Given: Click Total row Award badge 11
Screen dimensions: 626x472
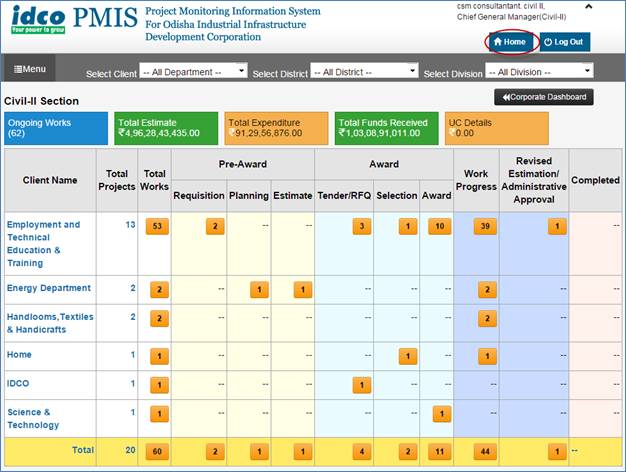Looking at the screenshot, I should click(440, 452).
